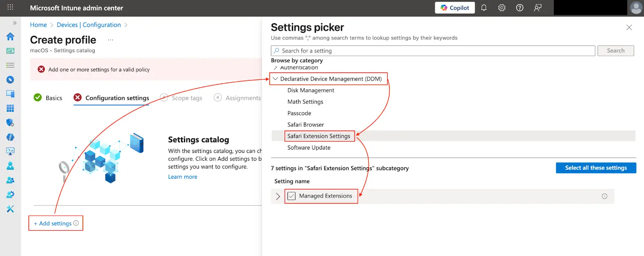Open Tenant administration in sidebar
This screenshot has height=256, width=644.
click(10, 195)
